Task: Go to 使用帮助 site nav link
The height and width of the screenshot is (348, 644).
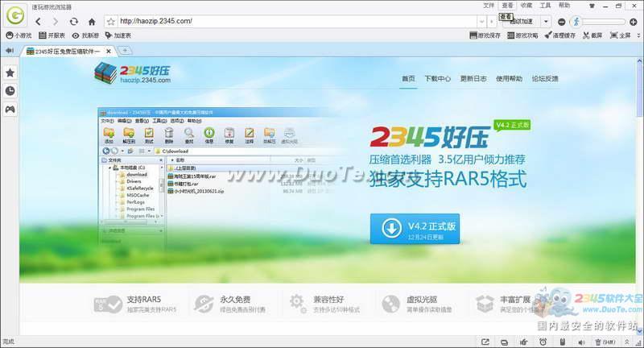Action: (509, 78)
